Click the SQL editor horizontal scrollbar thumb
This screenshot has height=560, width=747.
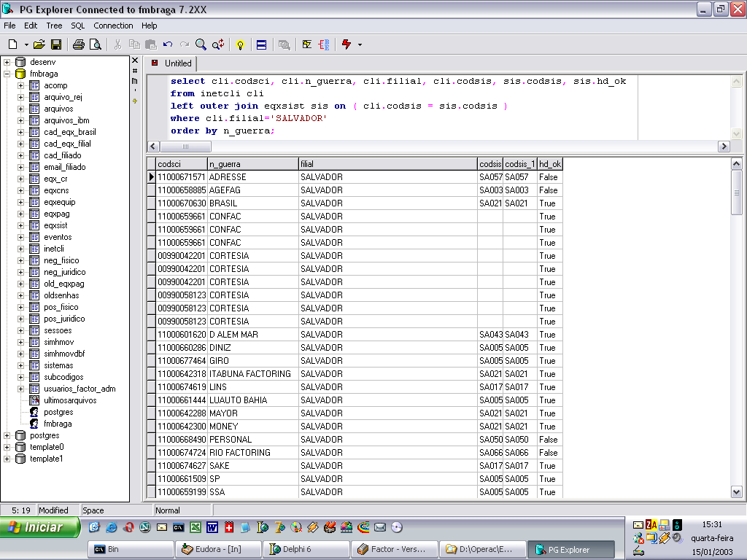(x=186, y=147)
